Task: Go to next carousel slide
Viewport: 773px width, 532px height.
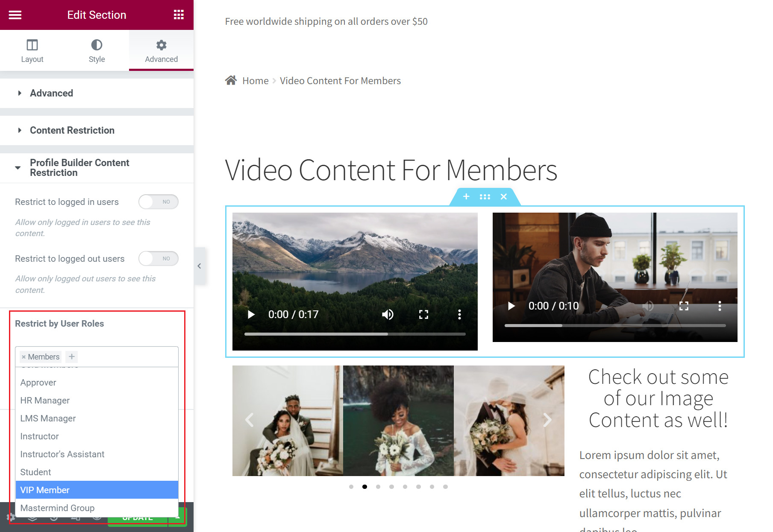Action: pyautogui.click(x=547, y=420)
